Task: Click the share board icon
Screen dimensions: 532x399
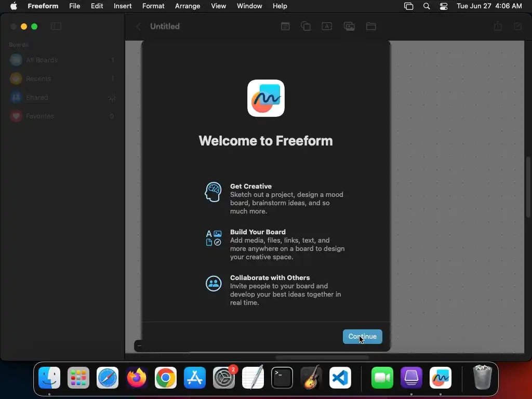Action: click(x=498, y=26)
